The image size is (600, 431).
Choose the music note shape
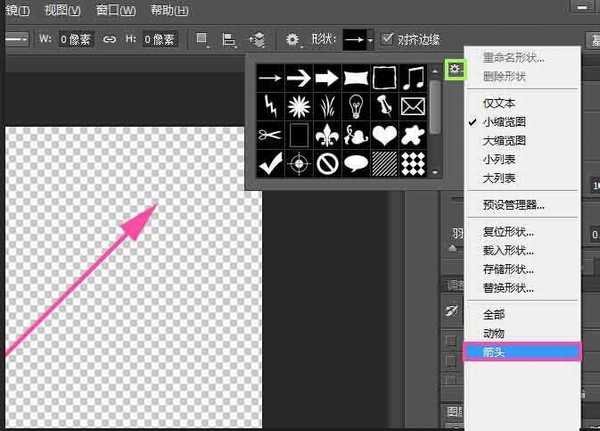[x=413, y=78]
